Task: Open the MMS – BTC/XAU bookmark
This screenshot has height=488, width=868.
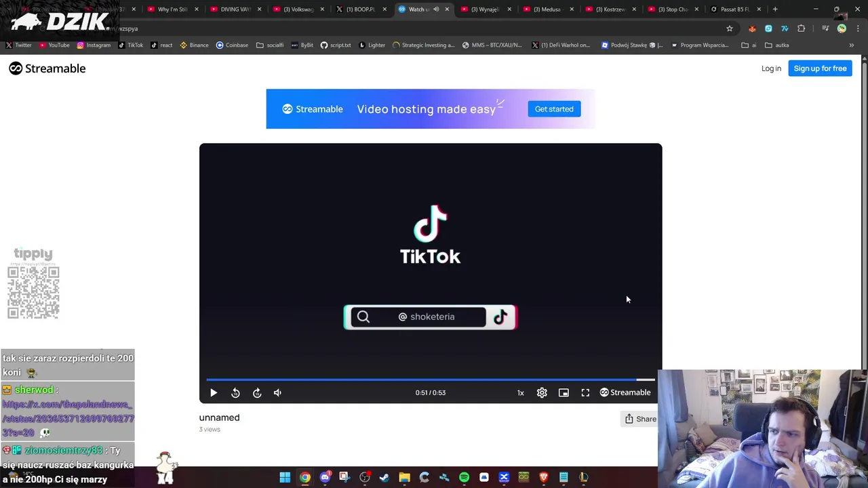Action: coord(492,45)
